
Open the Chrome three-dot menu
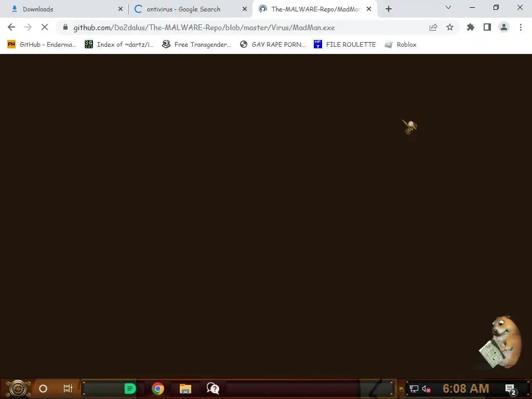521,27
